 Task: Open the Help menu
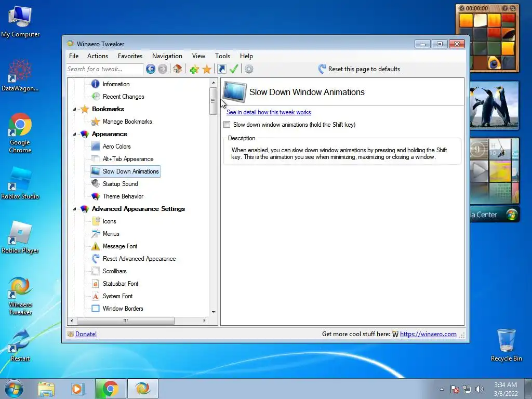[246, 56]
